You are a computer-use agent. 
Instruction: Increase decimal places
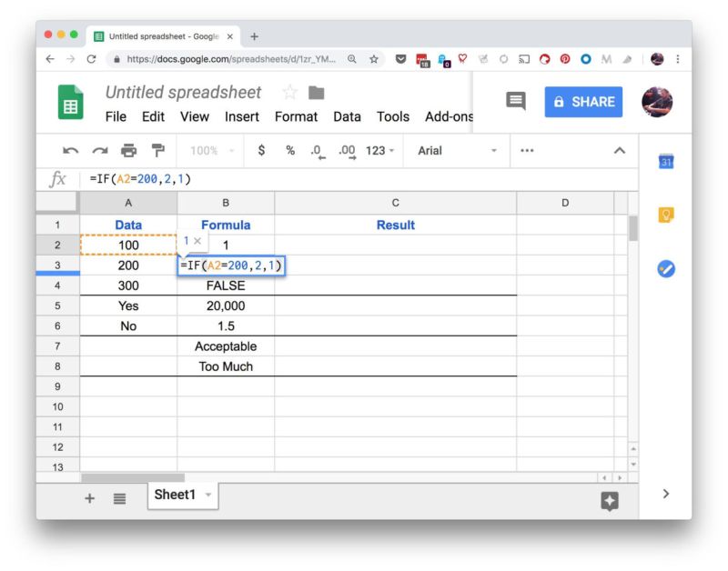pos(346,151)
